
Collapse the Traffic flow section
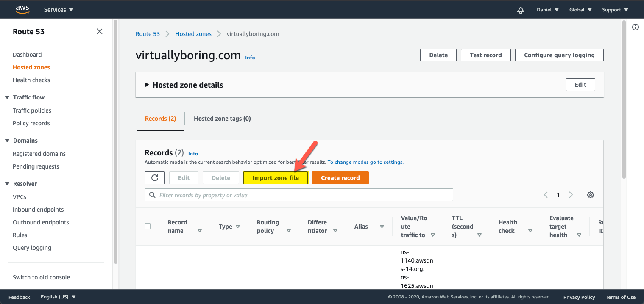click(7, 97)
